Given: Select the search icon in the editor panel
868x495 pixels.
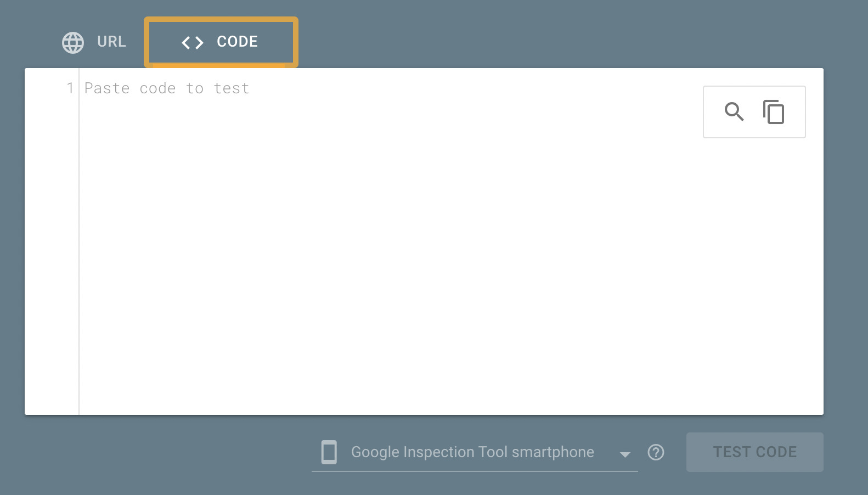Looking at the screenshot, I should point(734,111).
